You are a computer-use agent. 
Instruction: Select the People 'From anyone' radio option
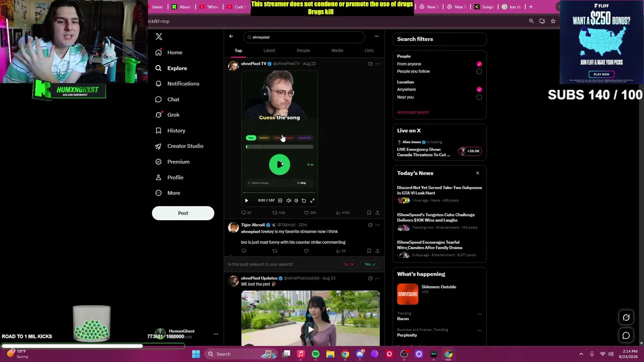(x=479, y=64)
